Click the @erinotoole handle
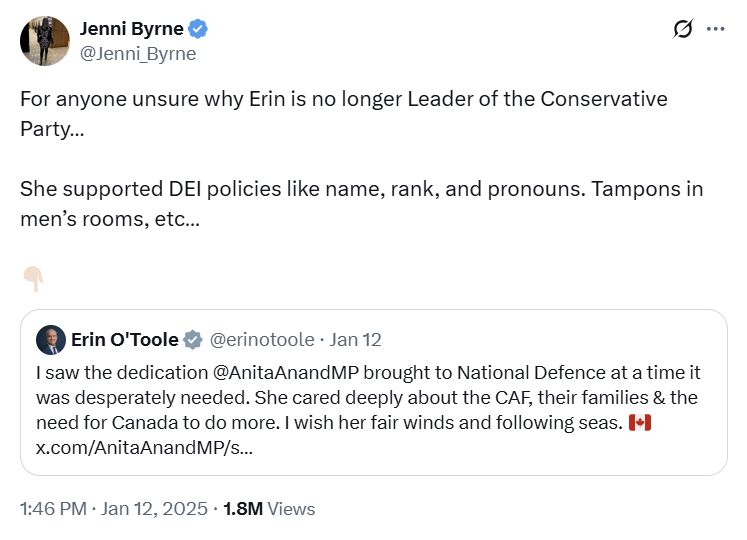 [x=262, y=340]
